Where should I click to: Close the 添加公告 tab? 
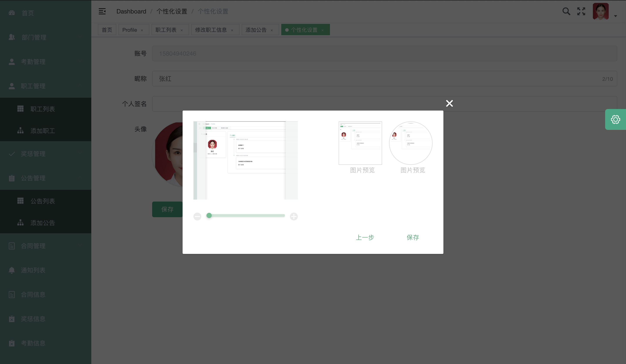click(x=271, y=30)
